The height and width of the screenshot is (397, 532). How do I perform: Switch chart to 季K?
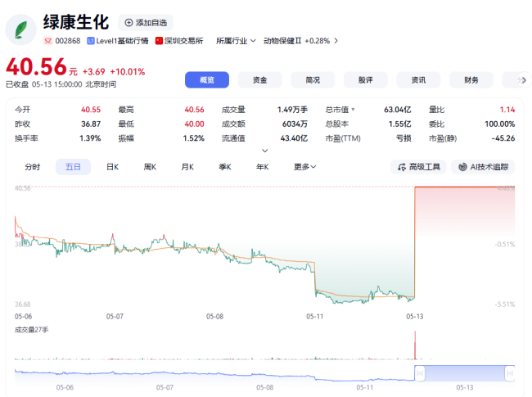click(x=225, y=167)
